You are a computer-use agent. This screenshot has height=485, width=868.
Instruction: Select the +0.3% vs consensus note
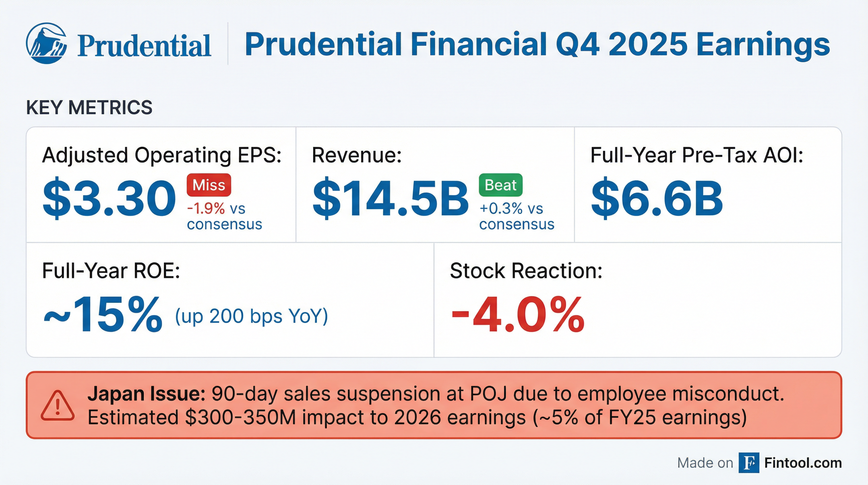(517, 216)
